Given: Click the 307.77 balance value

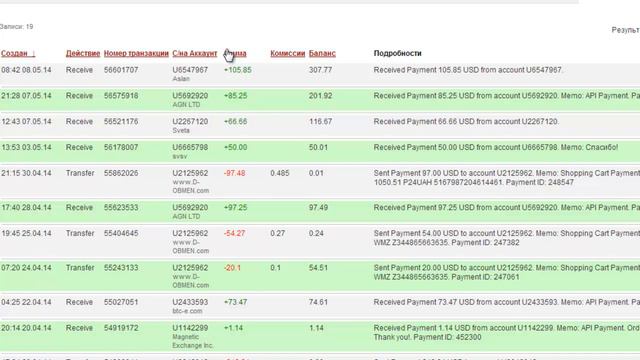Looking at the screenshot, I should click(x=320, y=70).
